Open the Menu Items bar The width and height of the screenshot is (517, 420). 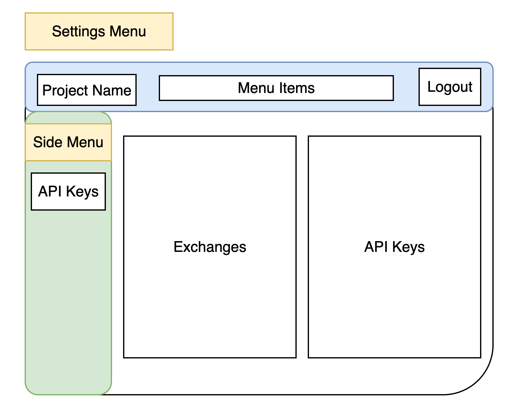click(276, 88)
